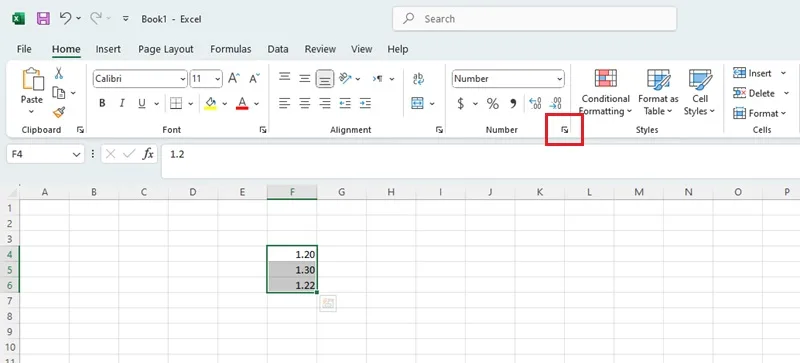800x363 pixels.
Task: Click the Format Painter brush icon
Action: coord(59,112)
